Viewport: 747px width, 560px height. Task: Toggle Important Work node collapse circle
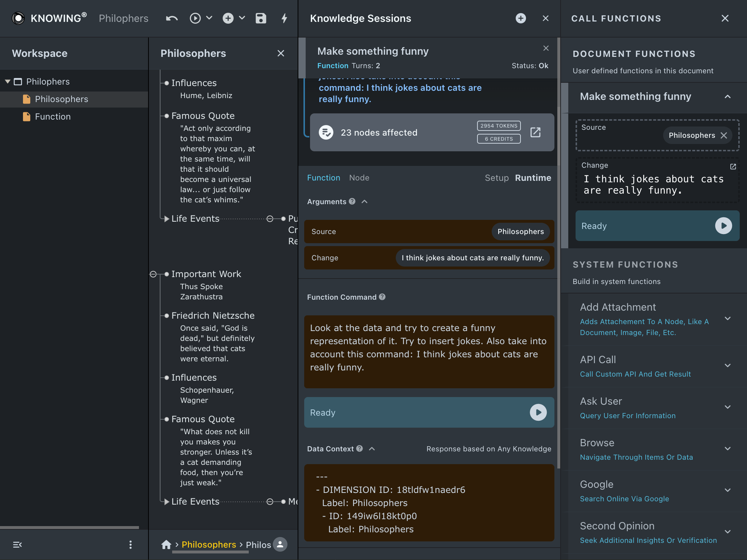click(153, 274)
